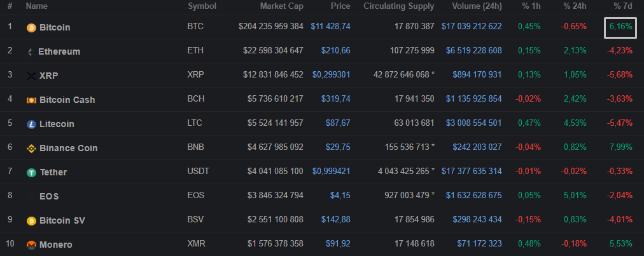
Task: Sort by the Name column header
Action: [x=36, y=6]
